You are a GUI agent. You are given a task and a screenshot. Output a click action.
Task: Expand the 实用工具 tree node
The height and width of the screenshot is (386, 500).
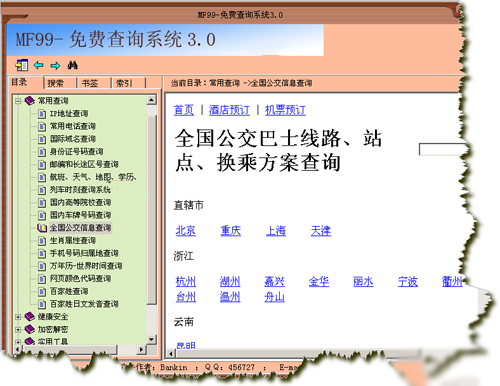point(18,342)
